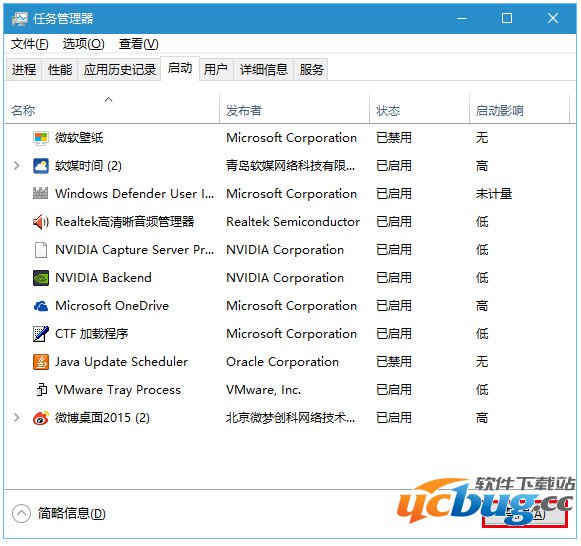Click 低 impact of VMware Tray Process
The image size is (581, 546).
[482, 390]
